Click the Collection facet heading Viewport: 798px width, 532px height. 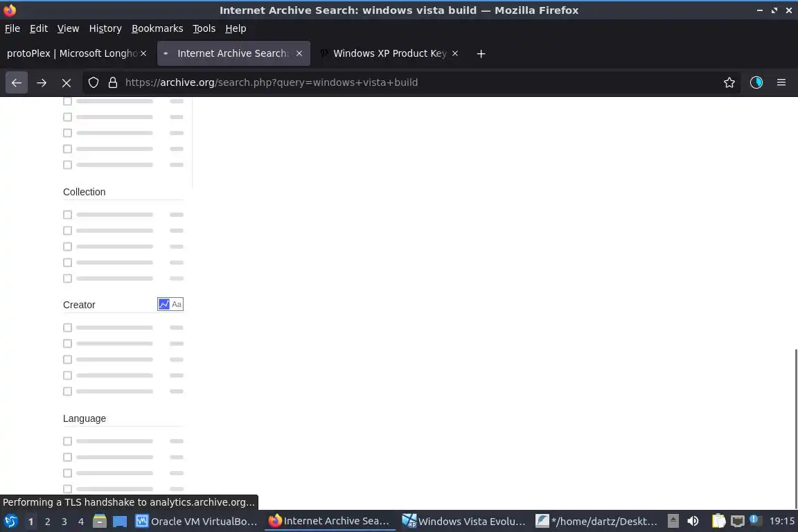point(85,192)
